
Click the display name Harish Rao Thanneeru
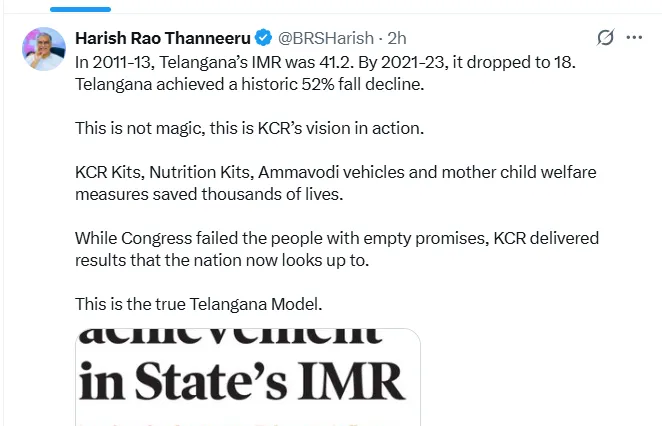click(x=163, y=38)
